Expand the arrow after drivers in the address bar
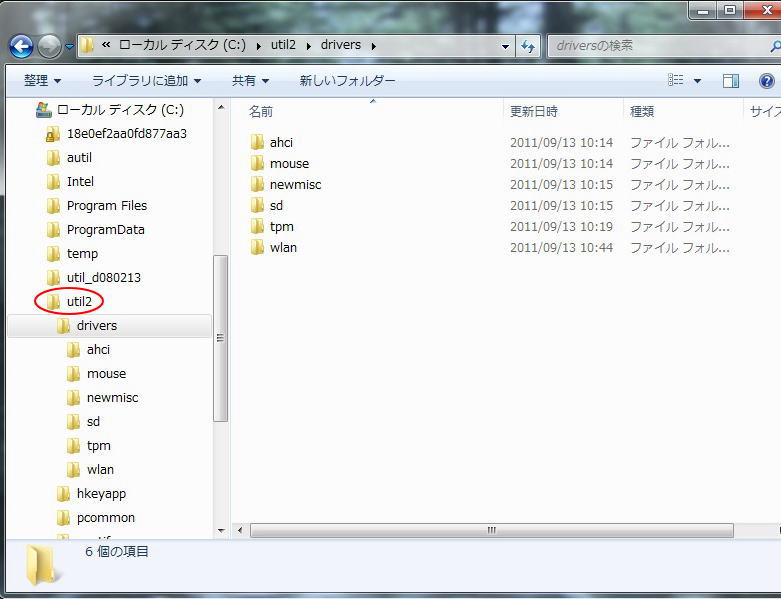This screenshot has height=599, width=781. [373, 46]
